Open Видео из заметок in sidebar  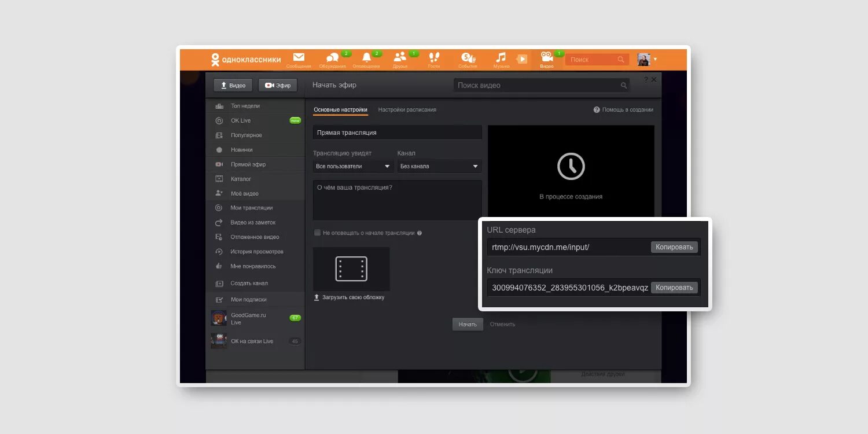click(255, 222)
